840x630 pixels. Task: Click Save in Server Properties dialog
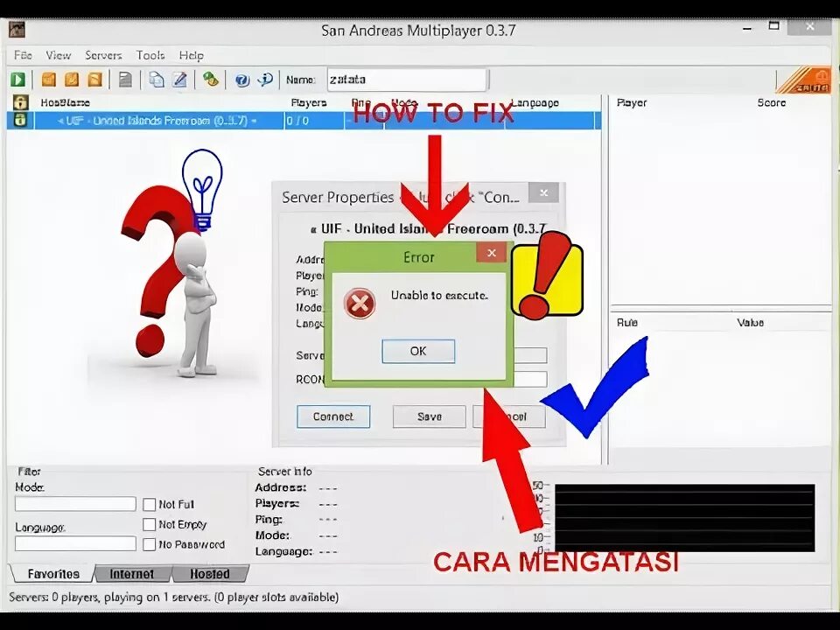point(429,416)
